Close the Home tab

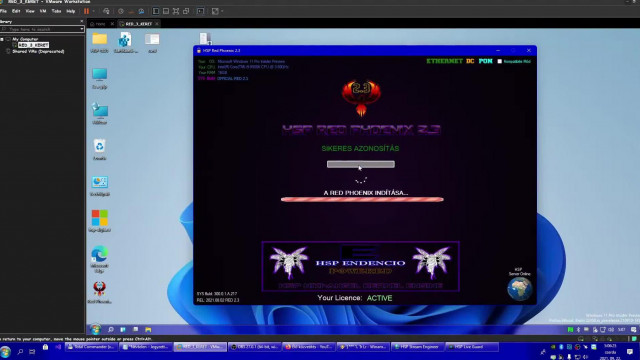click(x=112, y=24)
